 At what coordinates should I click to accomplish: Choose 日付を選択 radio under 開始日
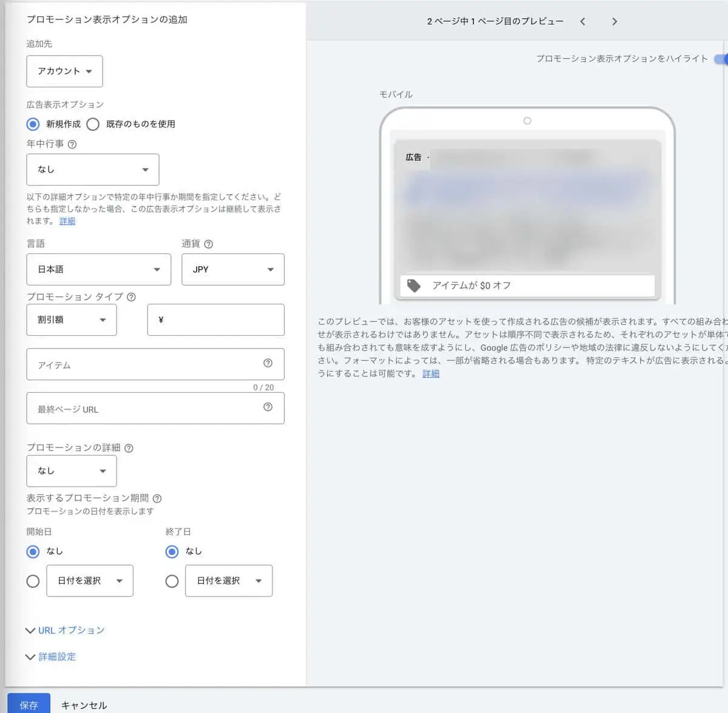click(33, 581)
